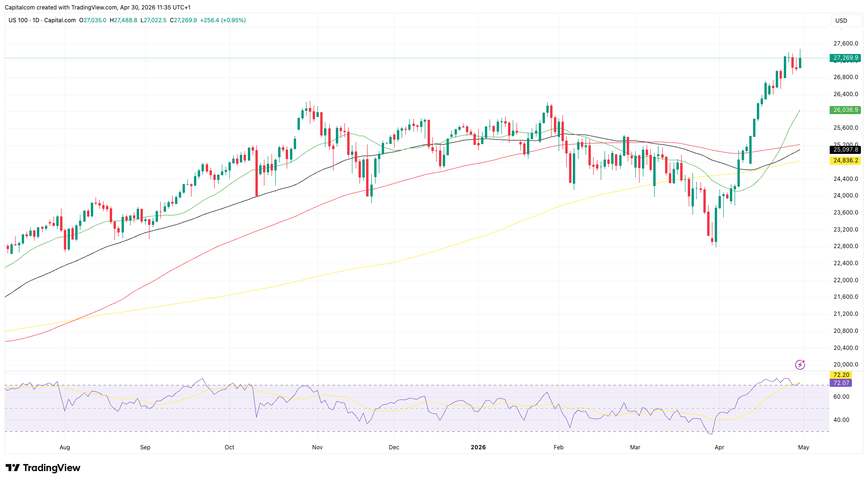The height and width of the screenshot is (482, 868).
Task: Click the Aug label on time axis
Action: pyautogui.click(x=65, y=447)
